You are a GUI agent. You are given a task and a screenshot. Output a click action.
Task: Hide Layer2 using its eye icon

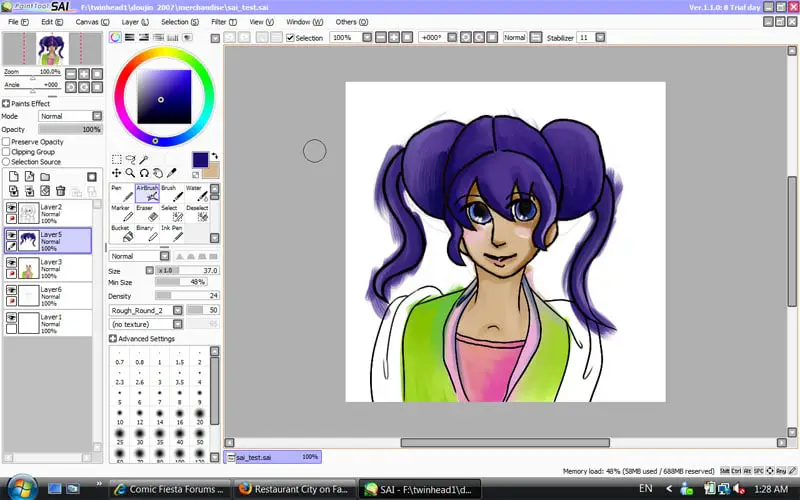tap(11, 207)
